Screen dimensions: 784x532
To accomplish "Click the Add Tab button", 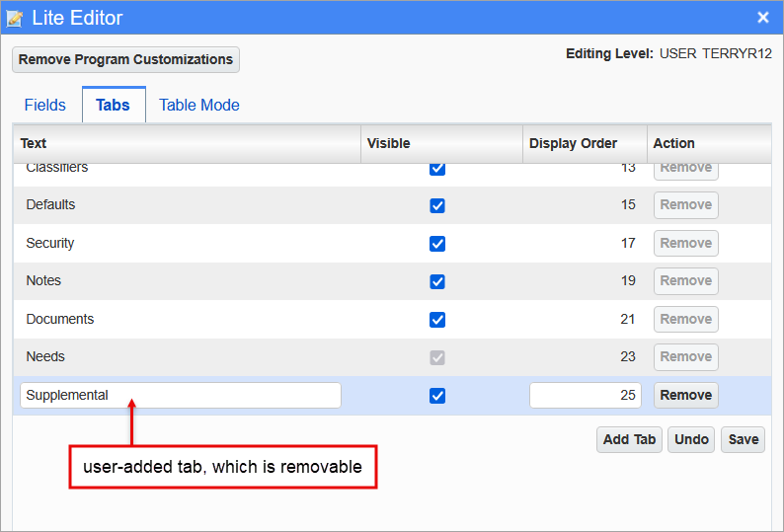I will pyautogui.click(x=629, y=439).
